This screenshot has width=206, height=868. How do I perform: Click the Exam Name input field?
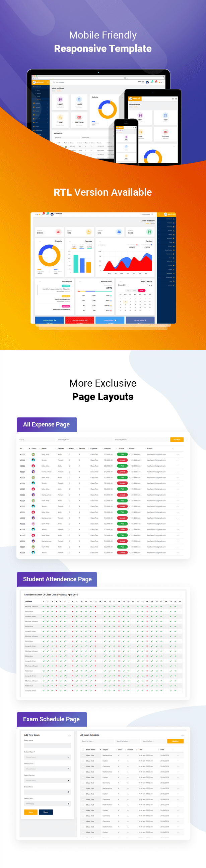pos(48,745)
